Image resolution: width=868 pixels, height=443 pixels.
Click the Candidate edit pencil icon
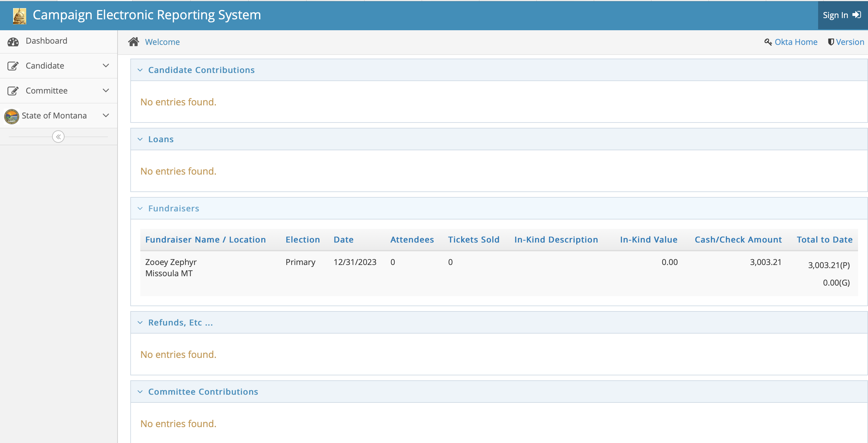tap(13, 66)
